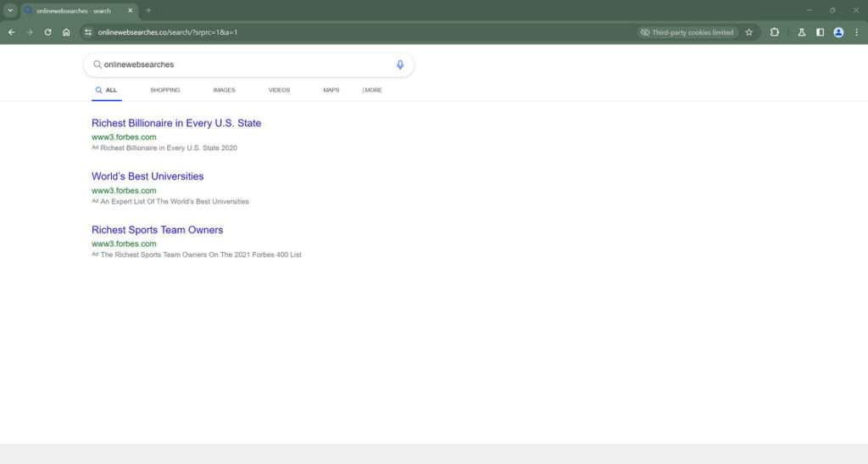
Task: Select the ALL results tab
Action: [106, 90]
